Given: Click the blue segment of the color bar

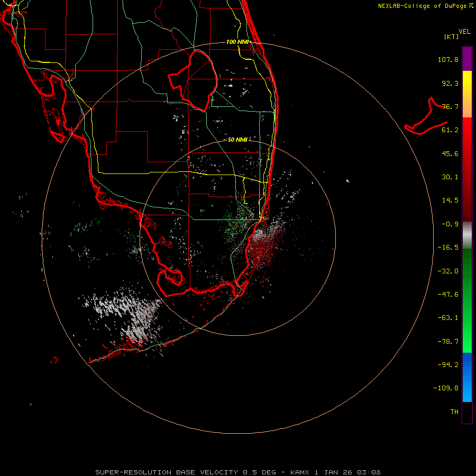Looking at the screenshot, I should pyautogui.click(x=467, y=377).
